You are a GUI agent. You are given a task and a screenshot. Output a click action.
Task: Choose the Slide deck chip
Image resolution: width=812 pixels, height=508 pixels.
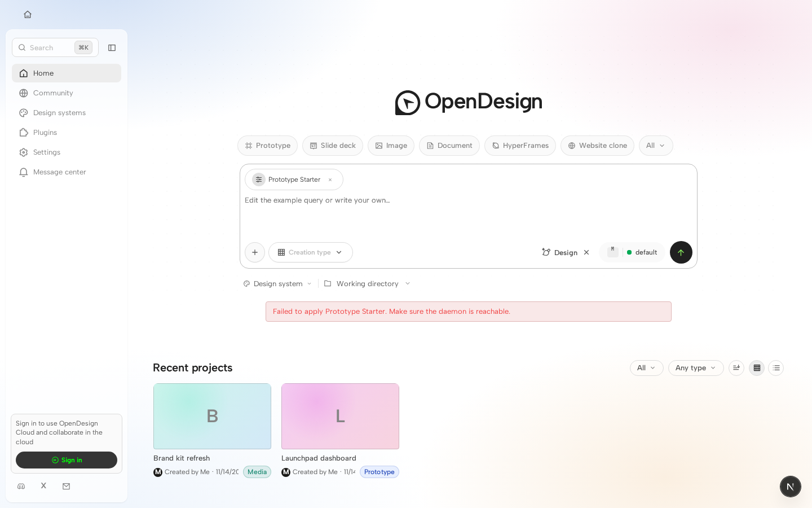pyautogui.click(x=333, y=146)
